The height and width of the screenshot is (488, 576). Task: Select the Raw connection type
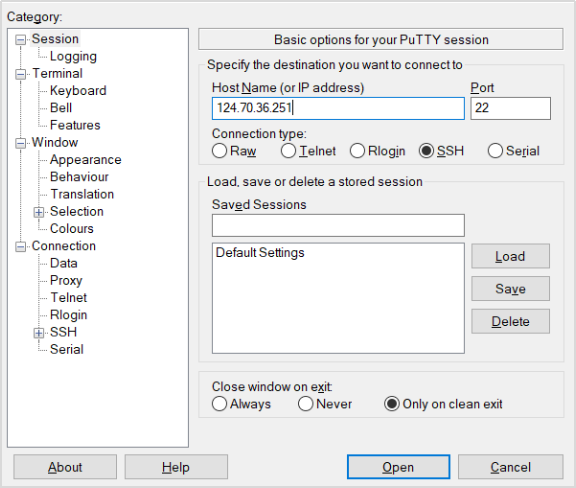click(x=219, y=151)
